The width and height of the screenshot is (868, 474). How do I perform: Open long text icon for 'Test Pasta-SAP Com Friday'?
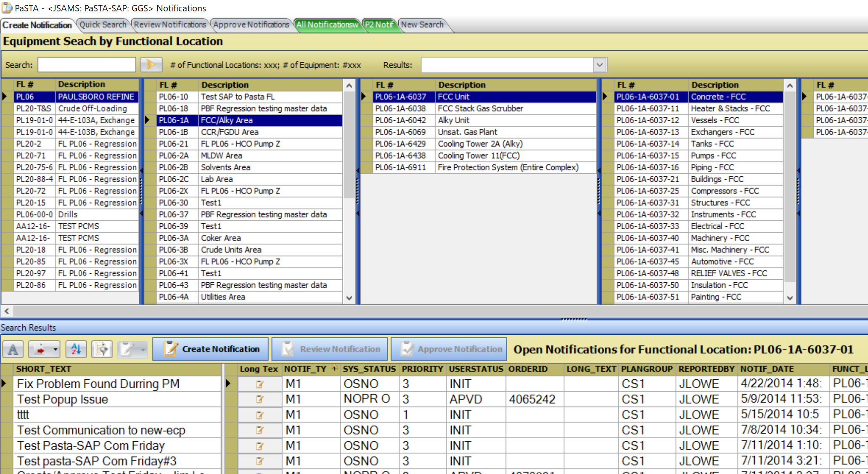pos(259,445)
